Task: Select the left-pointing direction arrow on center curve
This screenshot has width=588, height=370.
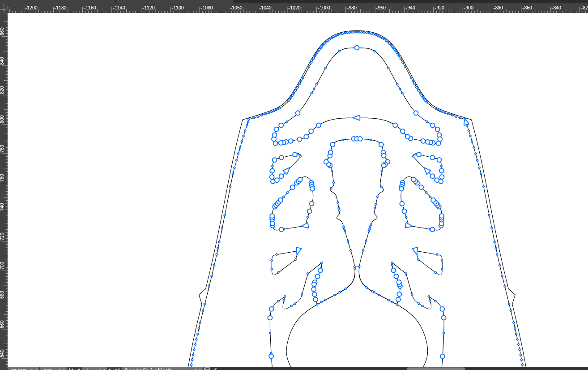Action: (356, 118)
